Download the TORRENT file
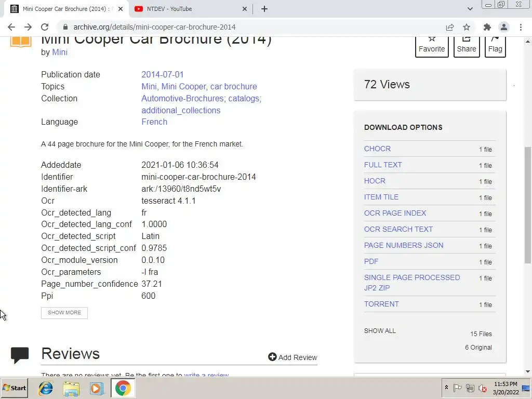This screenshot has height=399, width=532. 381,304
